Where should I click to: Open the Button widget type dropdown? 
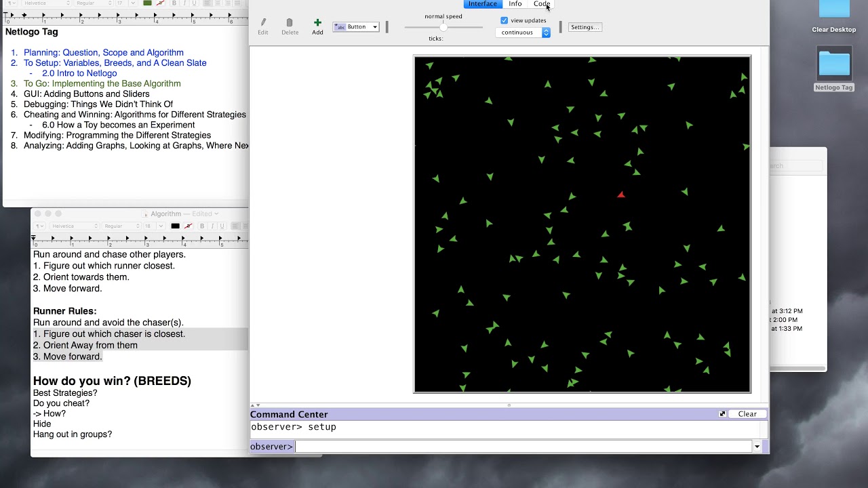[x=355, y=27]
